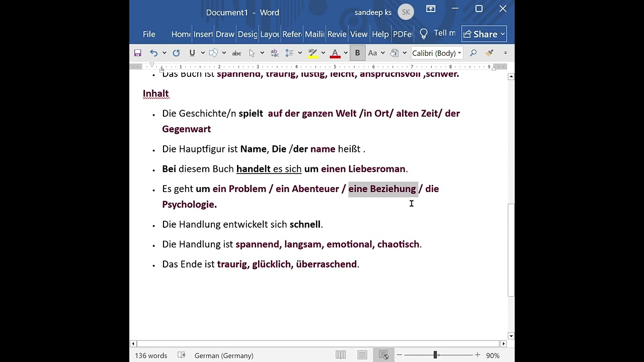This screenshot has height=362, width=644.
Task: Switch to the Home ribbon tab
Action: click(181, 34)
